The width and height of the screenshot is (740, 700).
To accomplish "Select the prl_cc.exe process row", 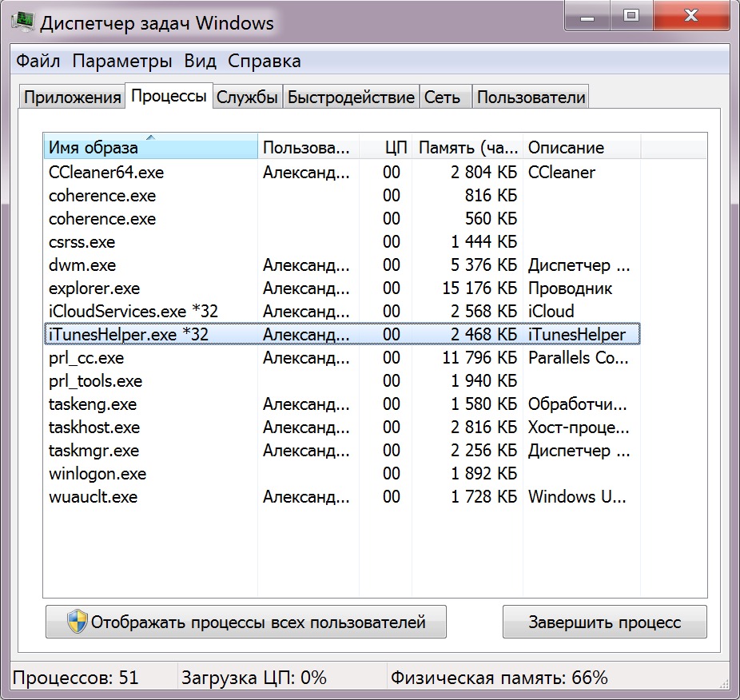I will (86, 358).
